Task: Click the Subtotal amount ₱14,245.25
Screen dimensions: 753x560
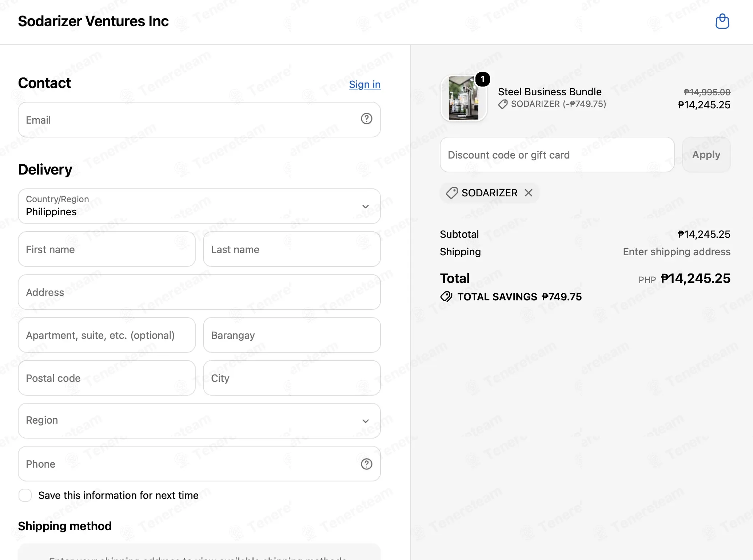Action: pos(704,234)
